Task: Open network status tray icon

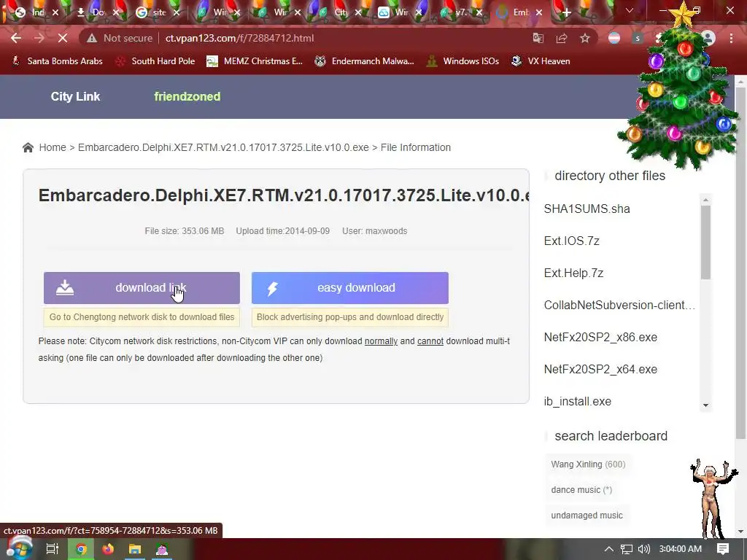Action: point(627,549)
